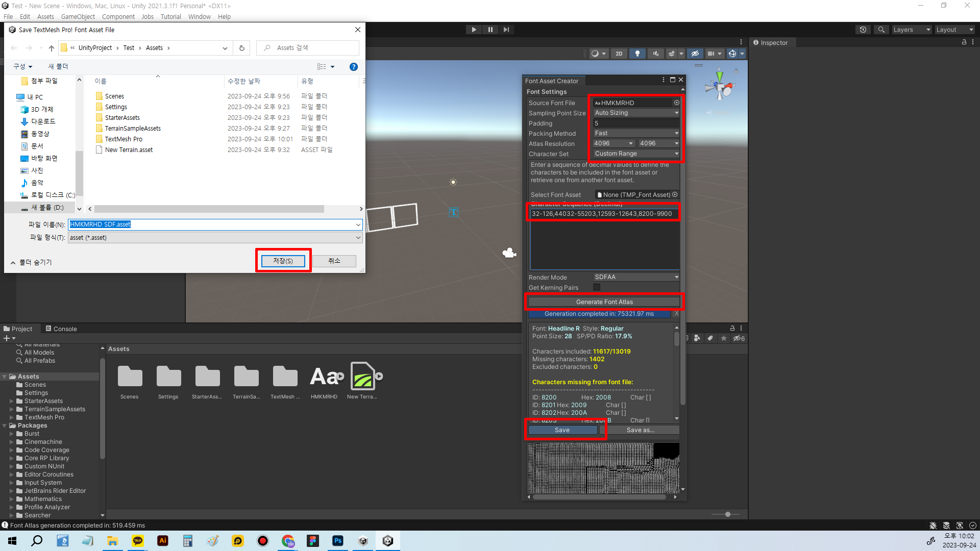Image resolution: width=980 pixels, height=551 pixels.
Task: Click the favorites star icon in Project
Action: pyautogui.click(x=723, y=338)
